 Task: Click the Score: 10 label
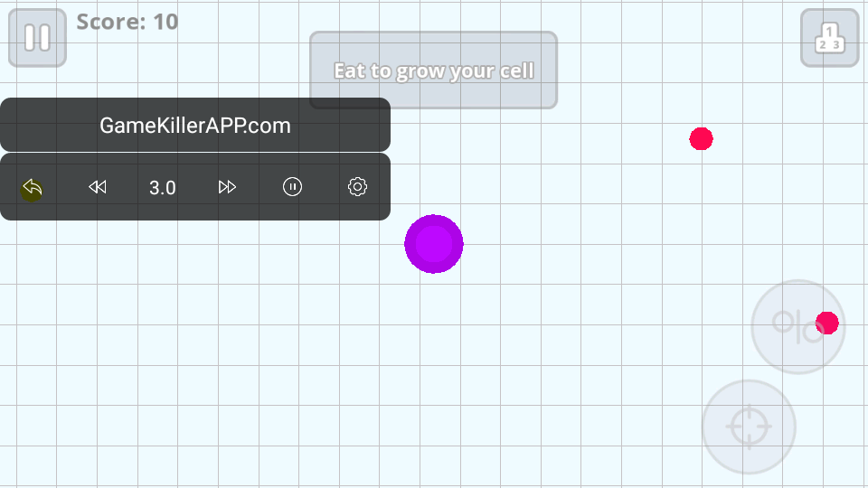point(127,22)
